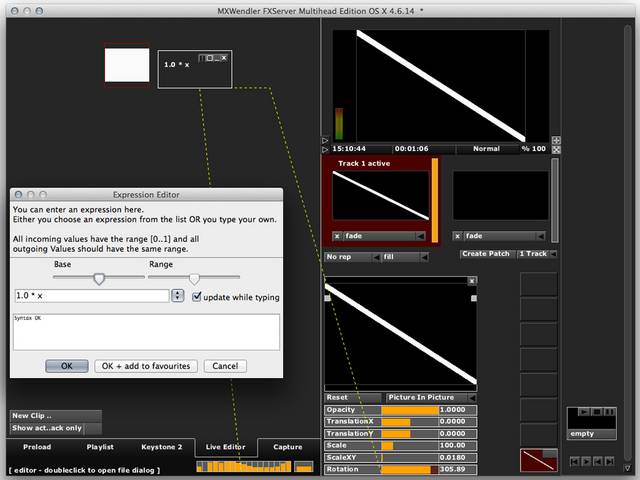Click the x button beside the second track's fade
Screen dimensions: 640x480
tap(458, 236)
